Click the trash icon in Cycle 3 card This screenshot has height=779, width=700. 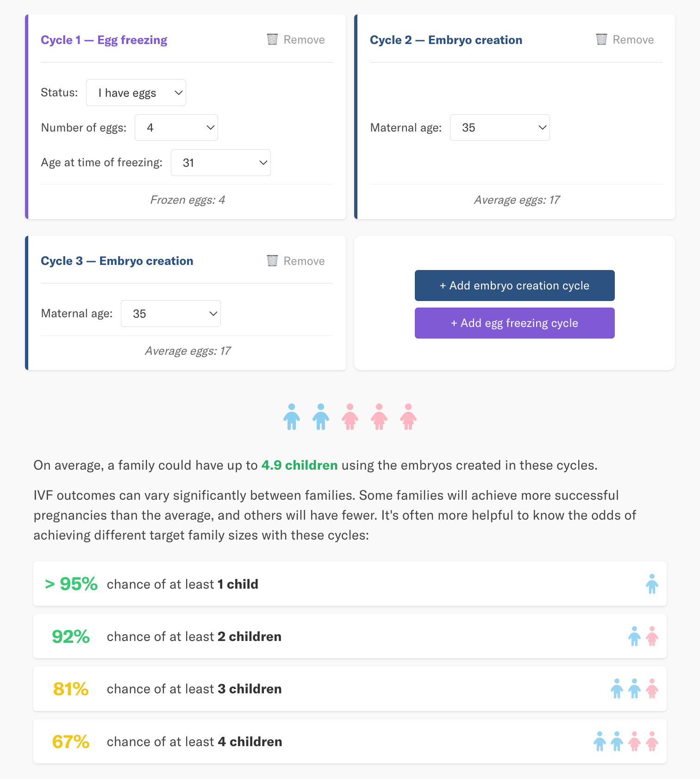coord(272,261)
